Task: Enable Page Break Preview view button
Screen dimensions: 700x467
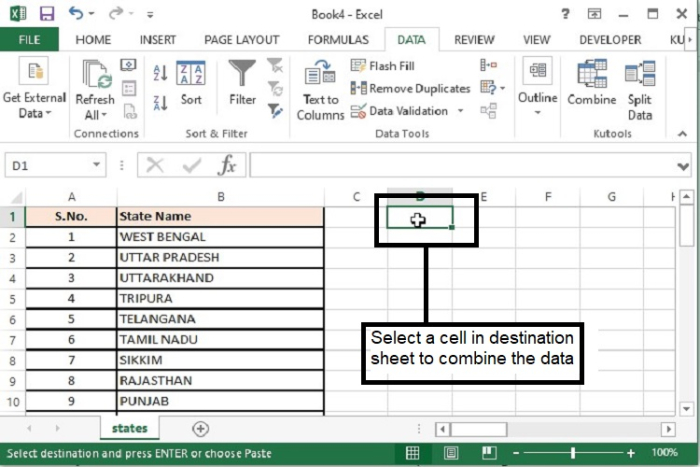Action: (489, 453)
